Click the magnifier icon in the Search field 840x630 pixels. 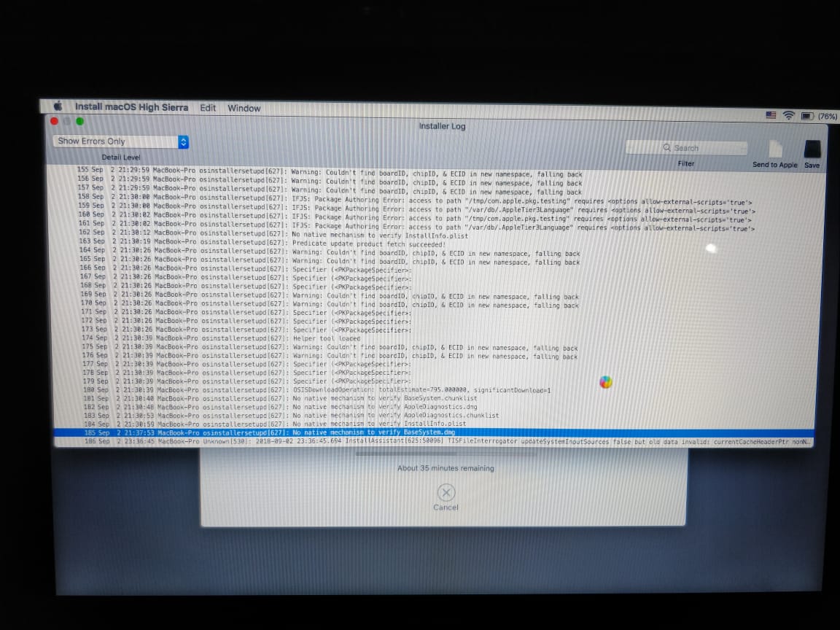(x=666, y=147)
